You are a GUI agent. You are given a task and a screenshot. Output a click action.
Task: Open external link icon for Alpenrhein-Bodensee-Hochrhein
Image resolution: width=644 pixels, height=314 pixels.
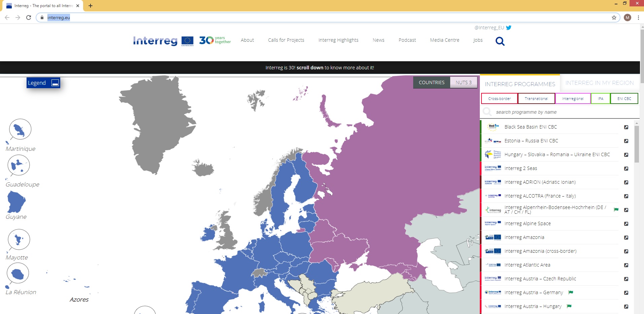(x=626, y=210)
